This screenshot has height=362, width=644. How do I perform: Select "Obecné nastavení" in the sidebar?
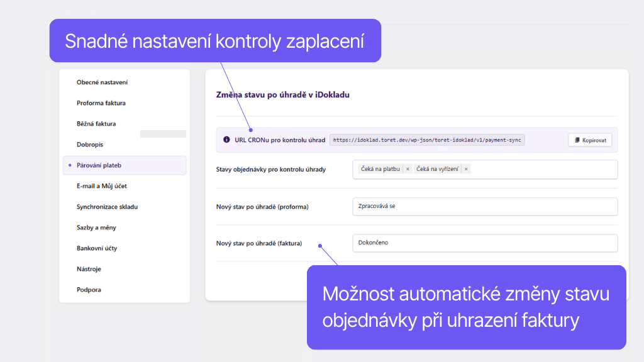click(x=102, y=82)
